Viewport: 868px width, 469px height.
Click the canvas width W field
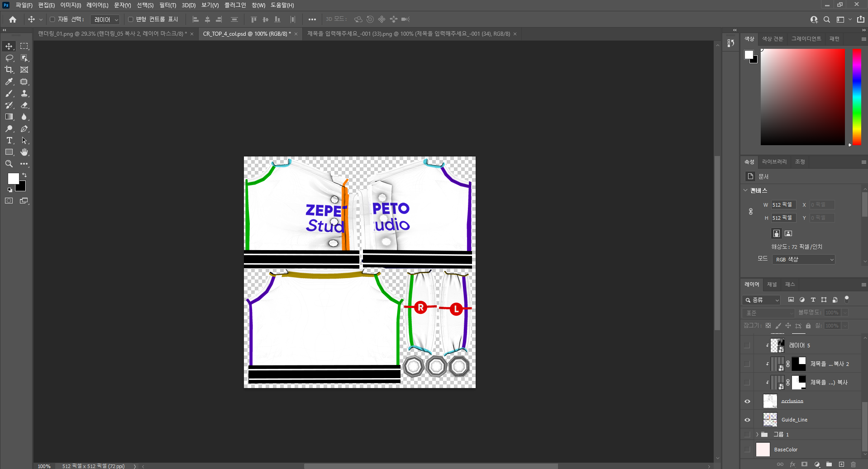[783, 205]
